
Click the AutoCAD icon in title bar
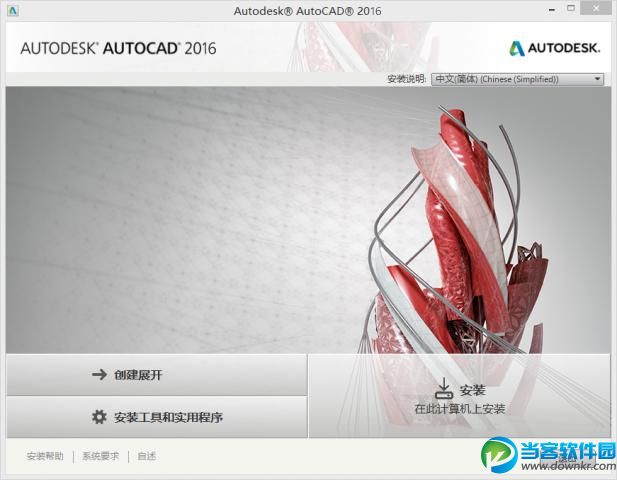pyautogui.click(x=13, y=11)
